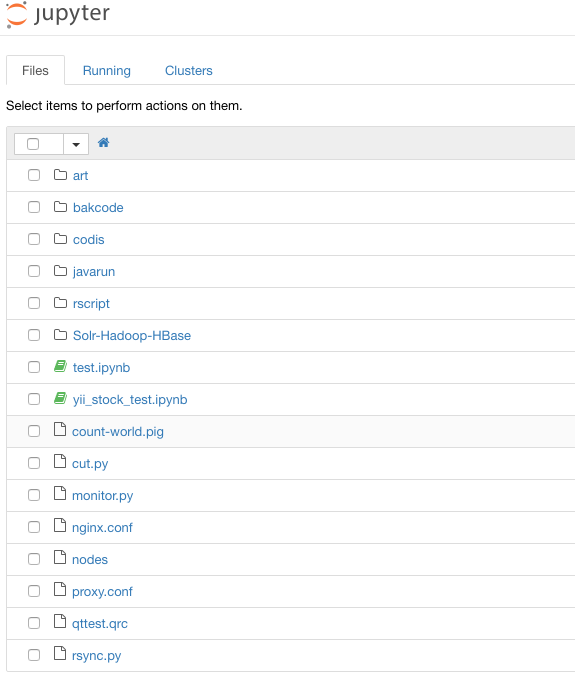The height and width of the screenshot is (691, 575).
Task: Click the folder icon beside Solr-Hadoop-HBase
Action: [60, 335]
